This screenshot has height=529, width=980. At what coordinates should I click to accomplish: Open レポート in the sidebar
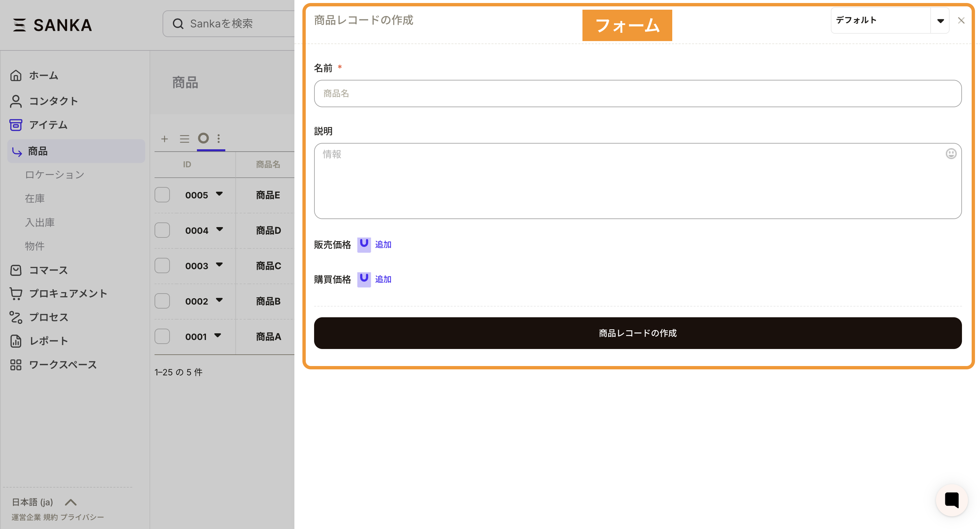pyautogui.click(x=49, y=341)
